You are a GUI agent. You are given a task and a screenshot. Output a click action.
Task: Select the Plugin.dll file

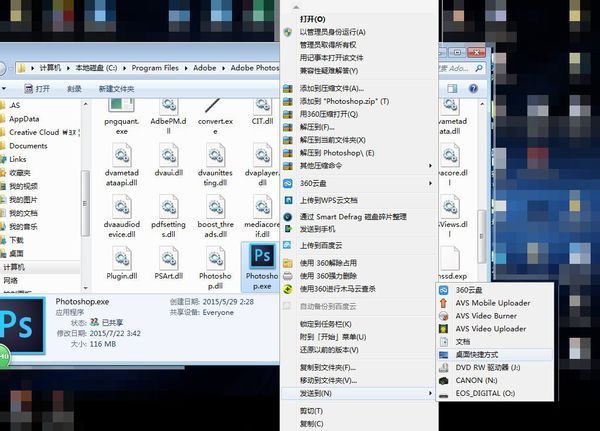[x=122, y=263]
